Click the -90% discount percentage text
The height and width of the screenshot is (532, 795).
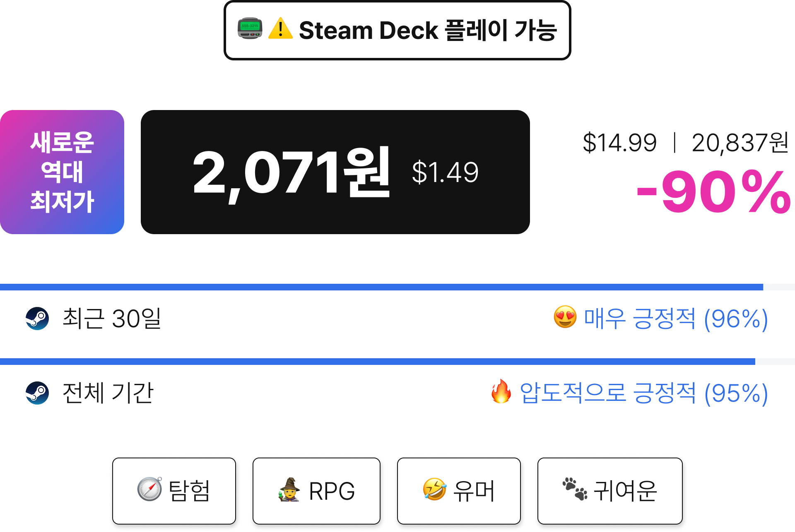(713, 192)
